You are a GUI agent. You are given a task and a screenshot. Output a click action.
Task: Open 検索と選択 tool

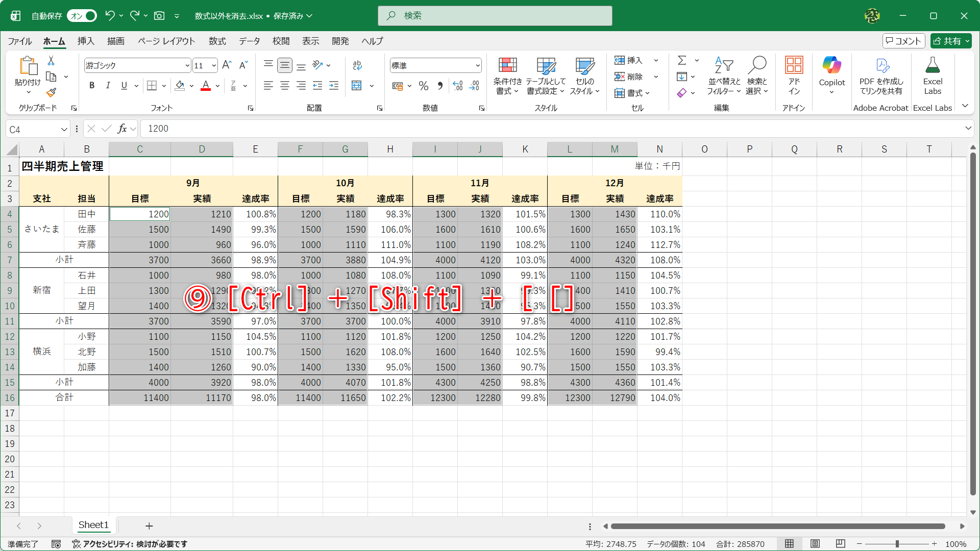tap(757, 76)
